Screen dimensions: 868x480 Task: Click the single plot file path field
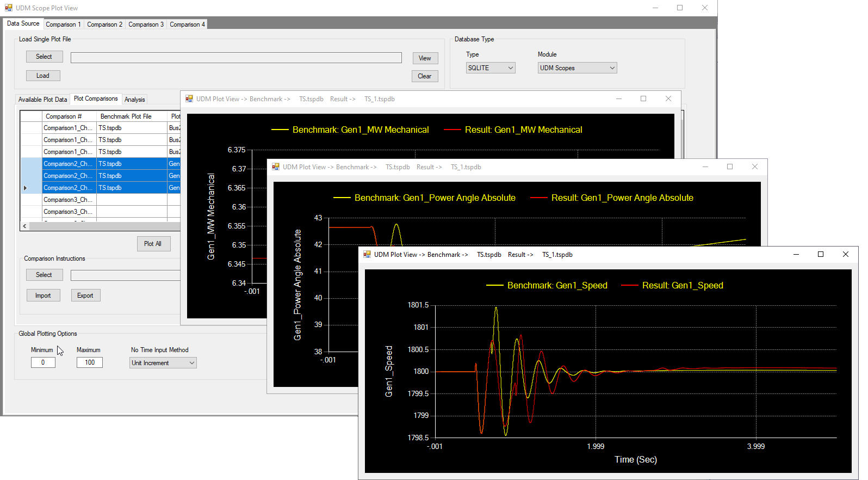pyautogui.click(x=236, y=58)
